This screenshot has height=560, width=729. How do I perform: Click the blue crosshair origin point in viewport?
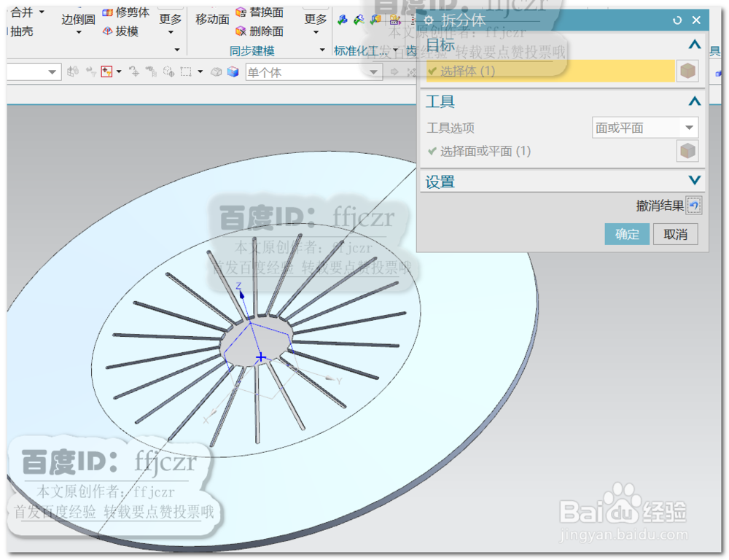[261, 357]
